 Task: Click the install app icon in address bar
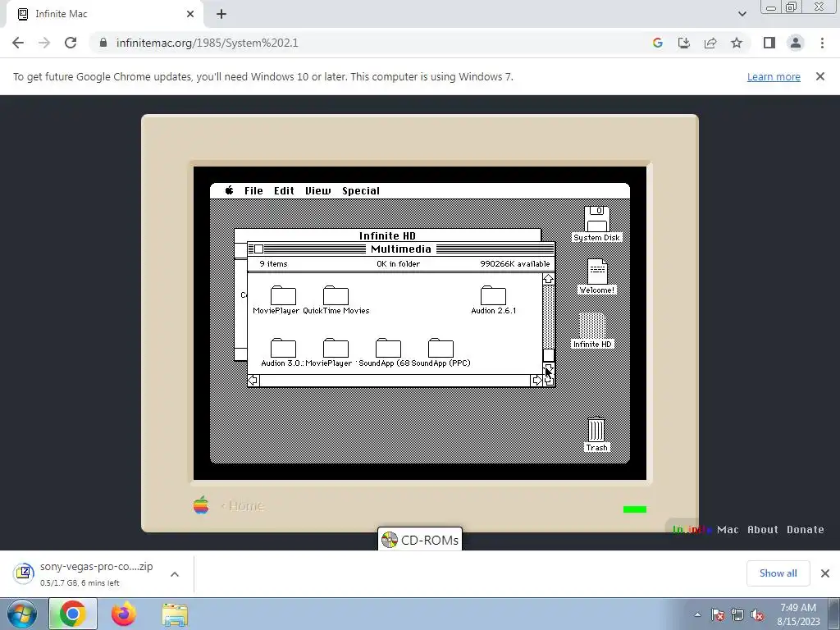pos(684,43)
